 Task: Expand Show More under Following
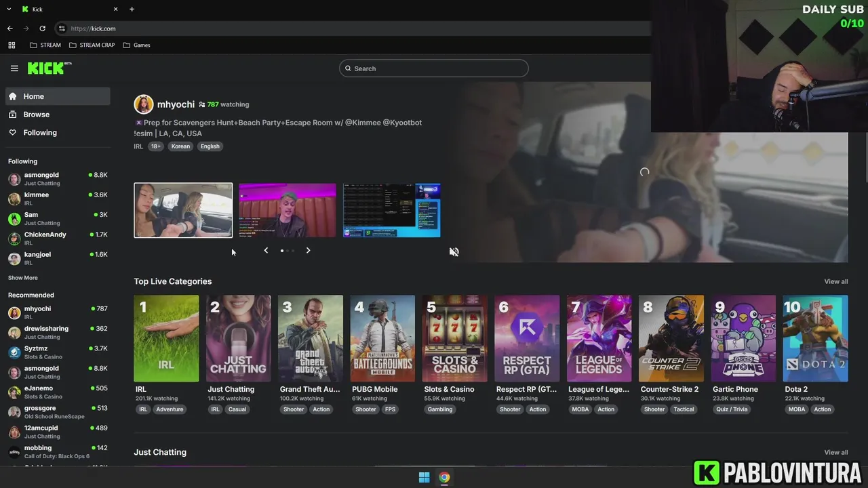coord(23,278)
